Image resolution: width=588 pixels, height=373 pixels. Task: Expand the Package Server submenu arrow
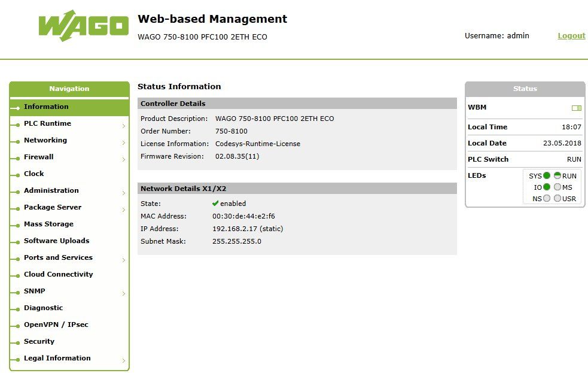click(x=124, y=210)
